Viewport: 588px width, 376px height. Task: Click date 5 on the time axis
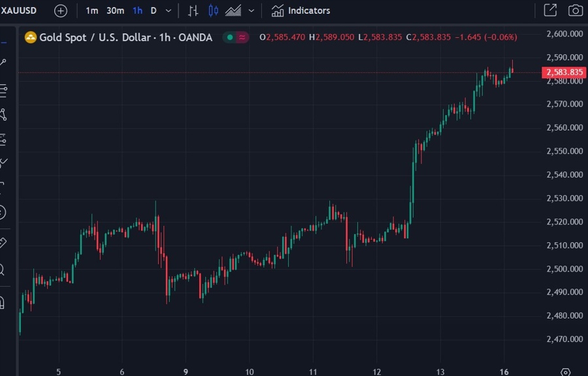coord(59,372)
